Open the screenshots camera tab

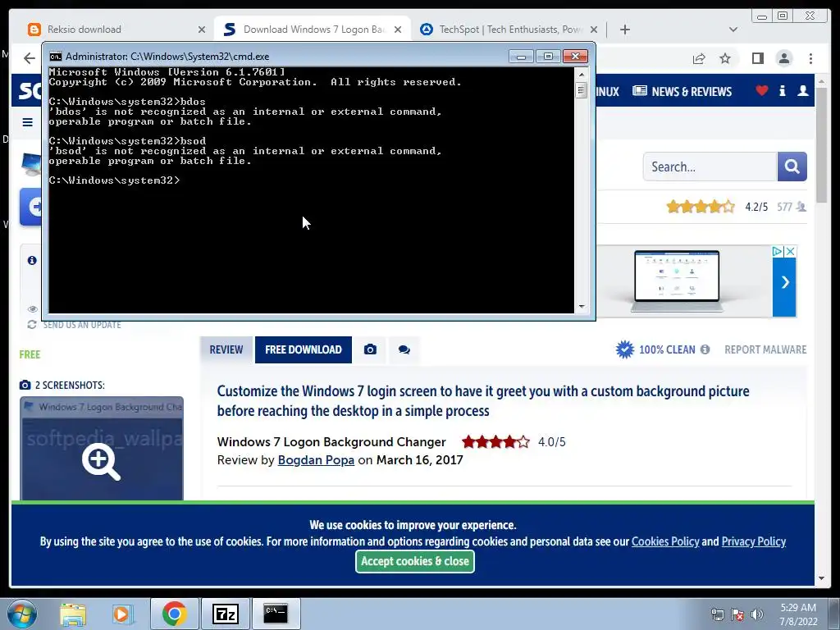coord(370,349)
